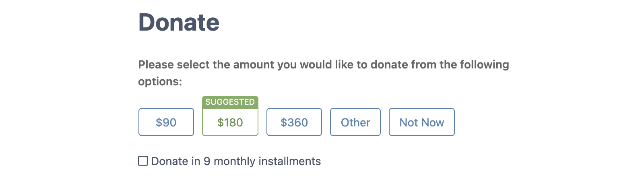Enable donating in 9 monthly installments
This screenshot has height=182, width=644.
(x=143, y=161)
